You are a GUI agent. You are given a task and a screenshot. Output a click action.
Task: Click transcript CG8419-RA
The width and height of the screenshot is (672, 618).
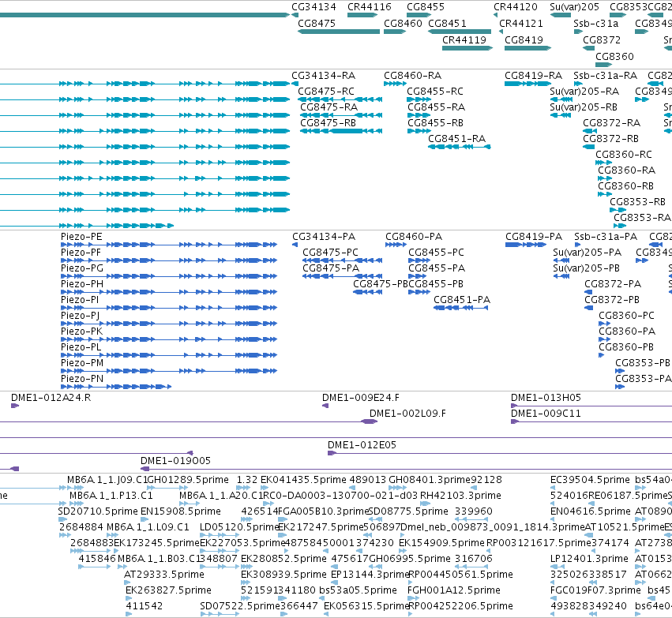[x=534, y=76]
